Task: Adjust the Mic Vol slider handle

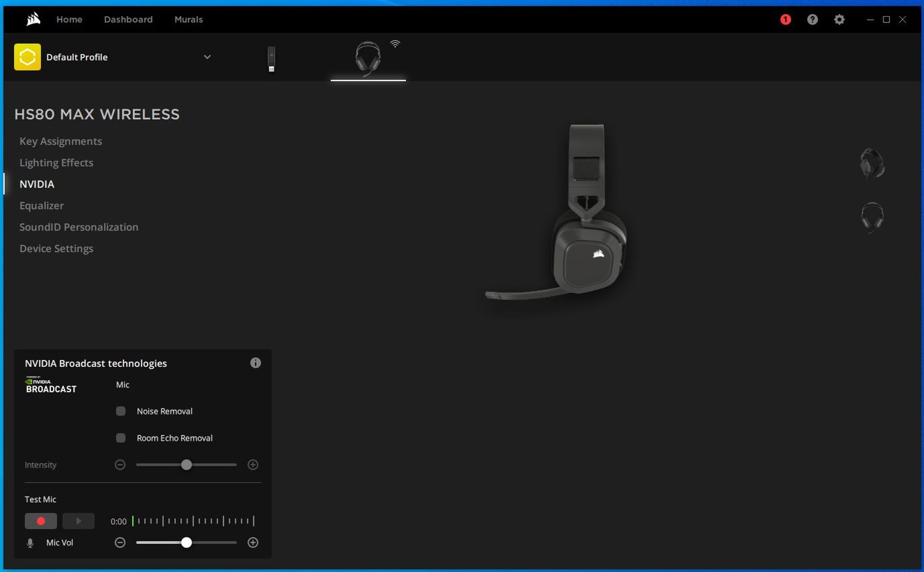Action: click(187, 542)
